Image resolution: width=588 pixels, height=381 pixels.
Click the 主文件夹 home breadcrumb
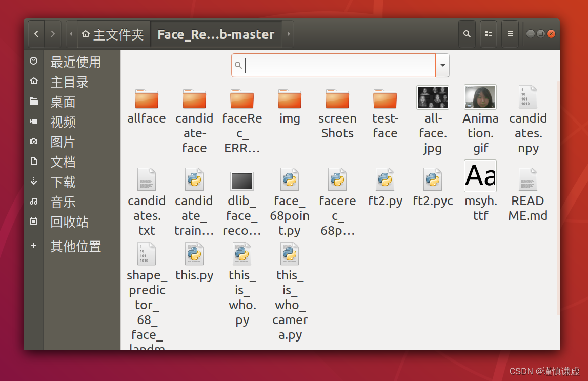(113, 34)
